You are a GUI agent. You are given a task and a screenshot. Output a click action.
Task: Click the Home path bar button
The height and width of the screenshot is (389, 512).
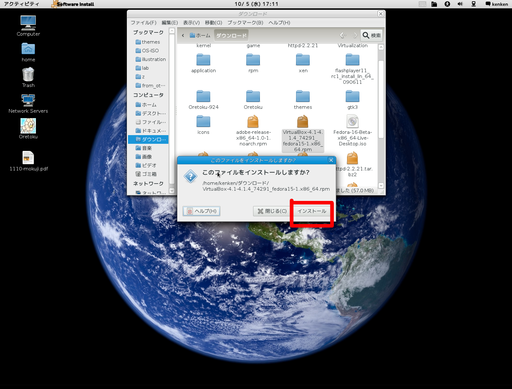pyautogui.click(x=200, y=35)
